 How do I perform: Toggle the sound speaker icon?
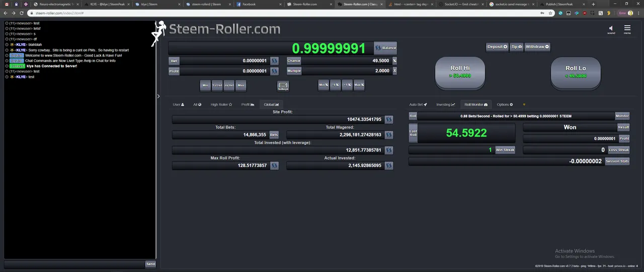coord(611,29)
